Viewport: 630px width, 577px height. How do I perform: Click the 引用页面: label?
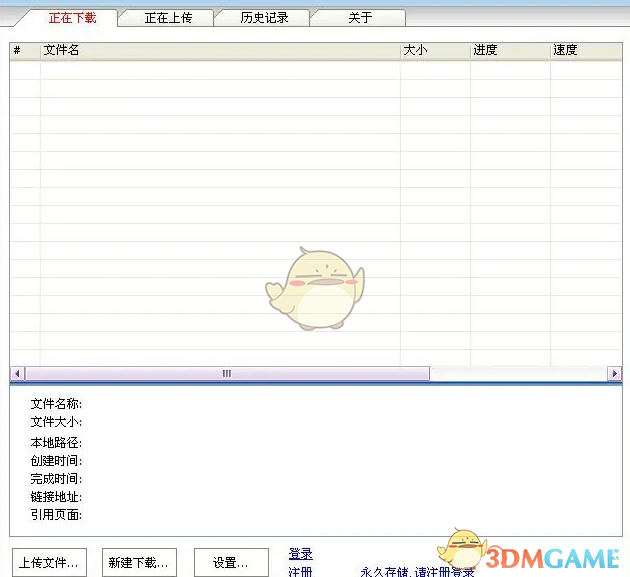56,515
